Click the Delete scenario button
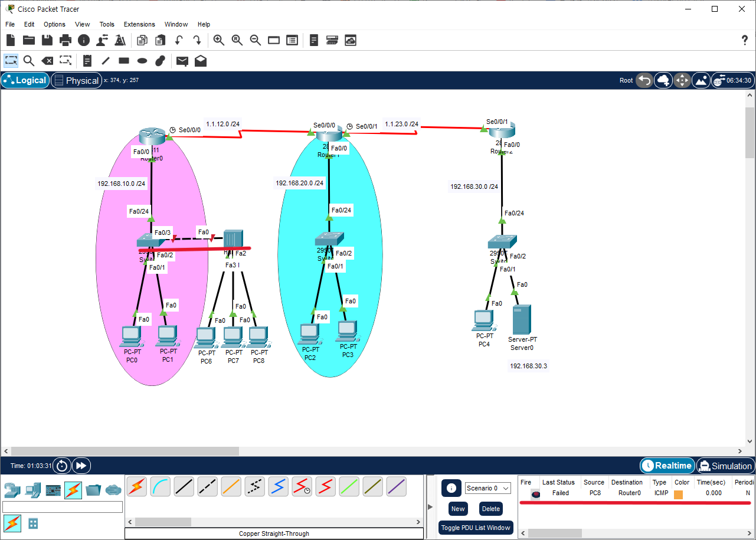The width and height of the screenshot is (756, 540). [x=491, y=509]
